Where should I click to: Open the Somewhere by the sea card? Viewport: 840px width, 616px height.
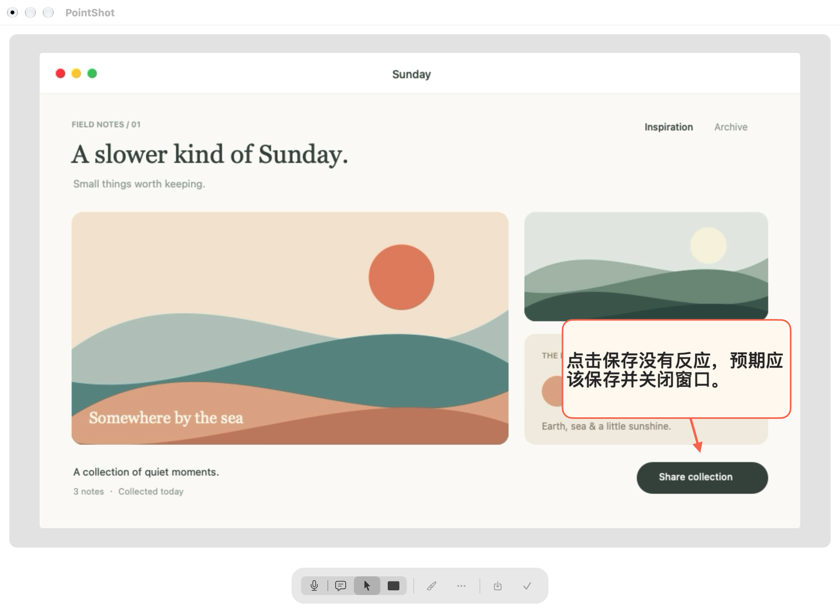[290, 328]
